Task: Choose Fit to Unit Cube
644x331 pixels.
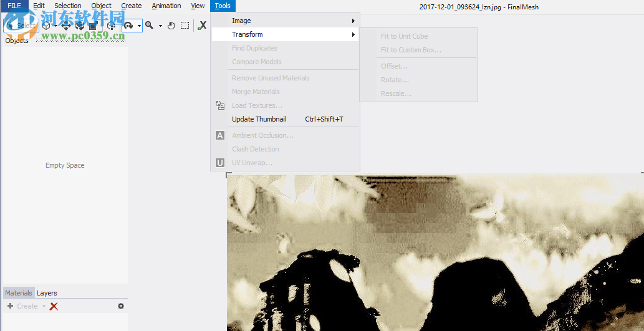Action: pos(418,36)
